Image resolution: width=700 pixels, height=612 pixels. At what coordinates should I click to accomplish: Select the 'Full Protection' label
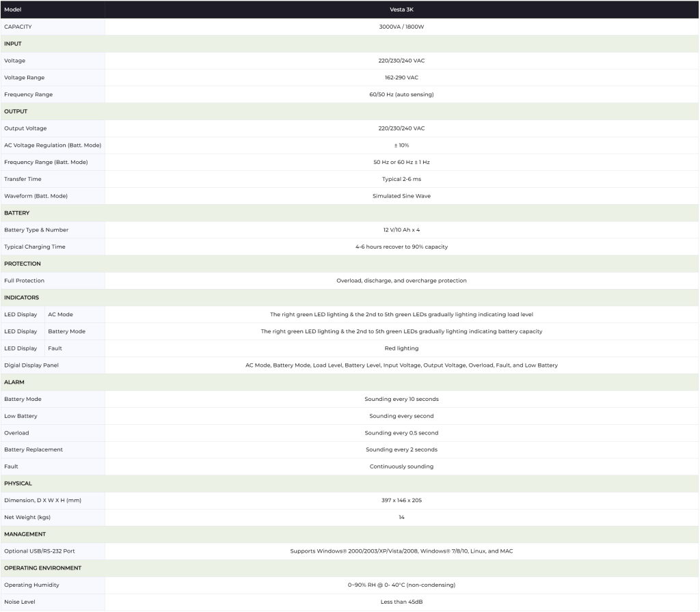pos(24,281)
